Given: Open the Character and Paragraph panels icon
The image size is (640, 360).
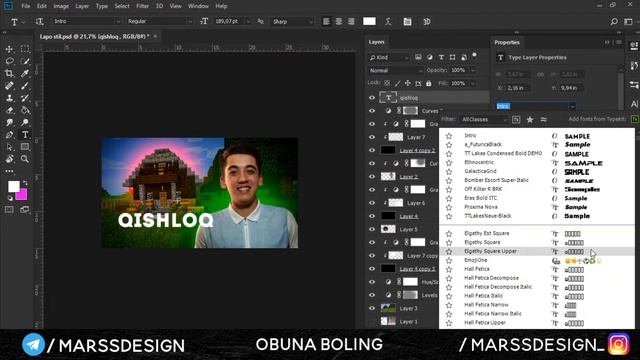Looking at the screenshot, I should [x=407, y=22].
